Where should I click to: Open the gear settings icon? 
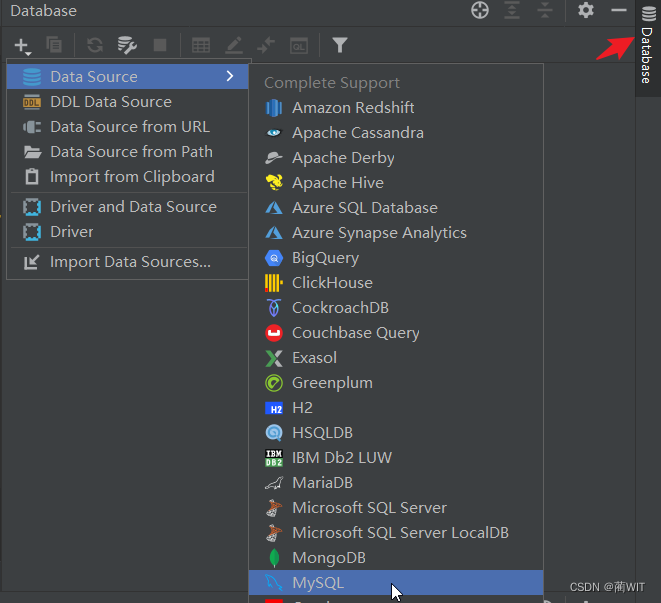tap(586, 10)
